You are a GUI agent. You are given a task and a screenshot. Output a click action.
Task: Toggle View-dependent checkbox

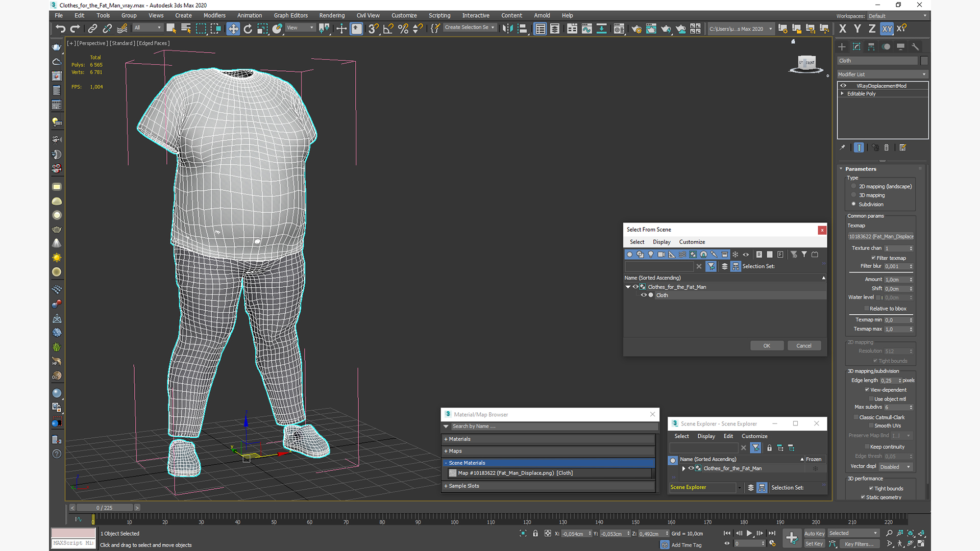point(867,390)
